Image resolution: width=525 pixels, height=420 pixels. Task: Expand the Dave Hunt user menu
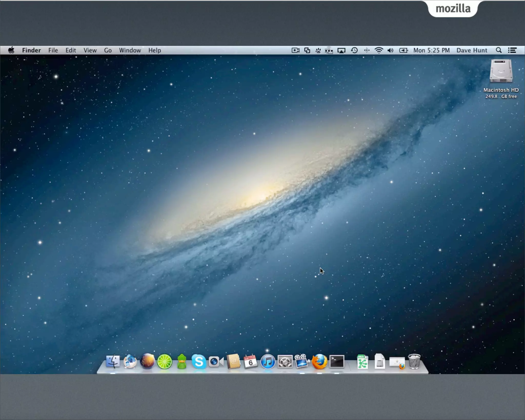[x=471, y=50]
